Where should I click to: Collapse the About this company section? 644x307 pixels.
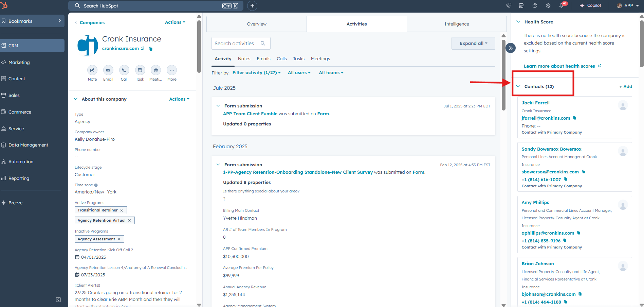coord(75,99)
